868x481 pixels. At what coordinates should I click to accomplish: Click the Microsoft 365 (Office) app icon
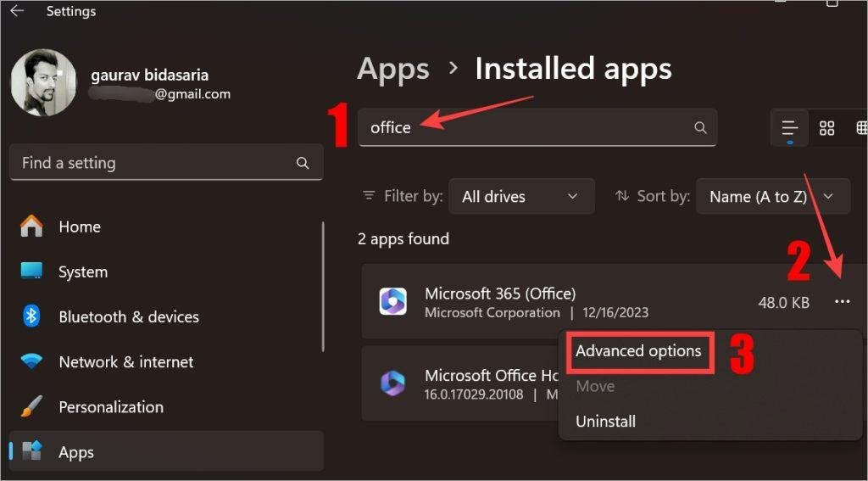tap(393, 301)
